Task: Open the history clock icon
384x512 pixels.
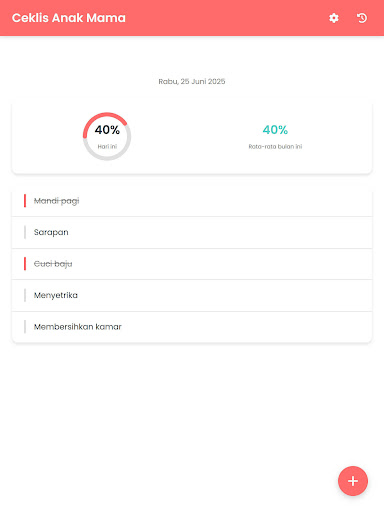Action: coord(362,18)
